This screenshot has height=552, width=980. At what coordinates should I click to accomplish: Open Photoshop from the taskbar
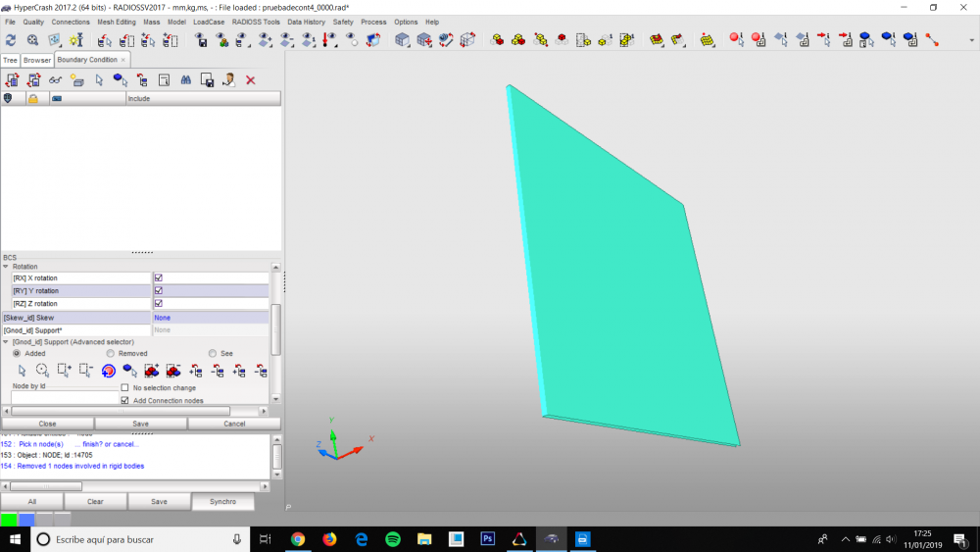[x=487, y=539]
